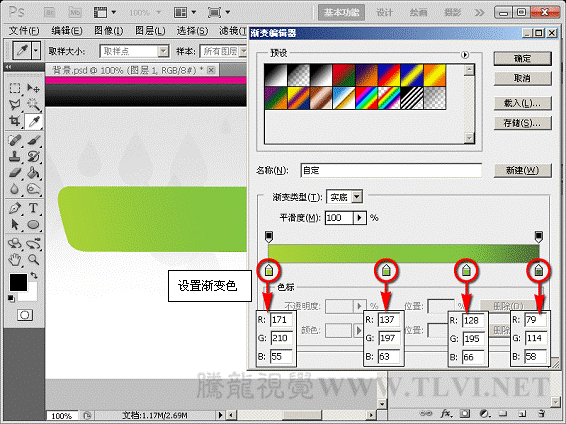Select the Paint Bucket tool
The height and width of the screenshot is (424, 566).
(34, 172)
